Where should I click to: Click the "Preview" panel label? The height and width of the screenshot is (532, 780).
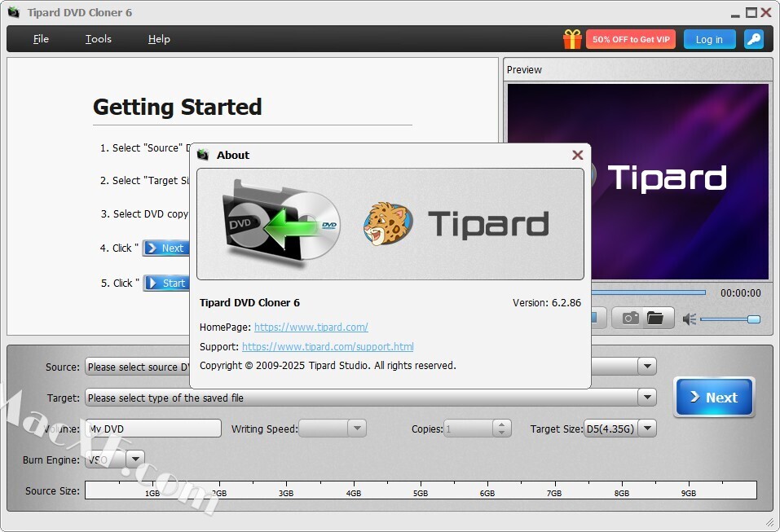point(524,69)
